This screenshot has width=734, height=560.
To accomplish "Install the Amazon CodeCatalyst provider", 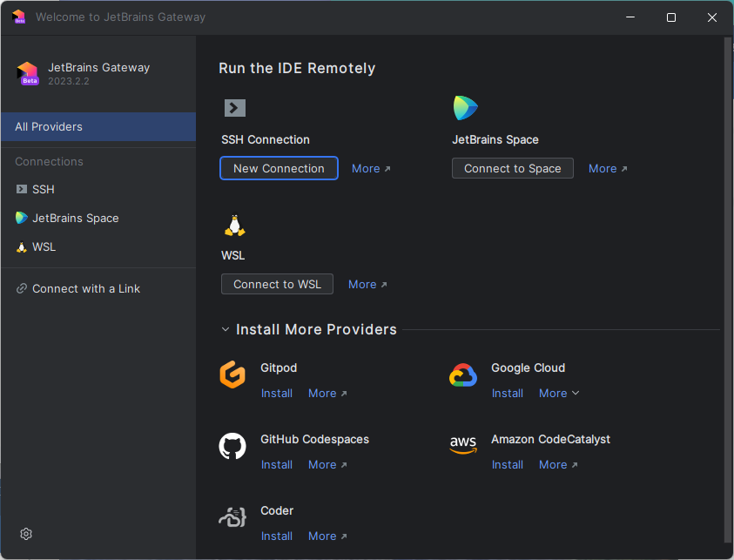I will pyautogui.click(x=508, y=464).
